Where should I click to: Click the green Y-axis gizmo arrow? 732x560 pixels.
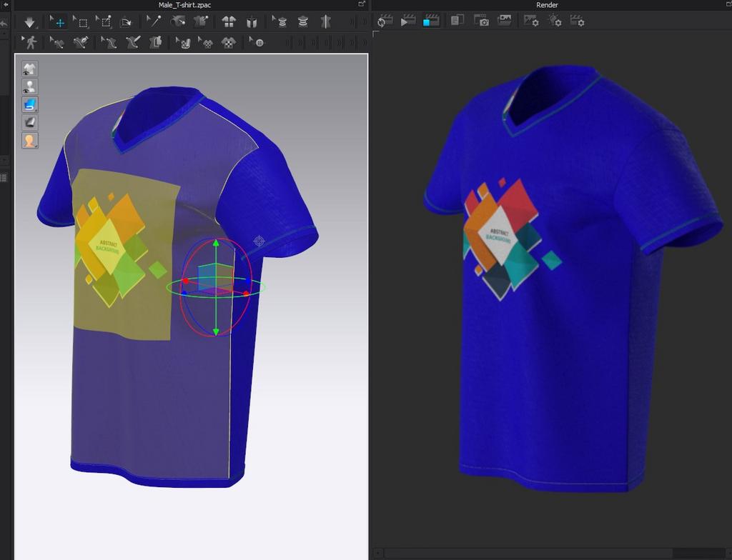216,244
